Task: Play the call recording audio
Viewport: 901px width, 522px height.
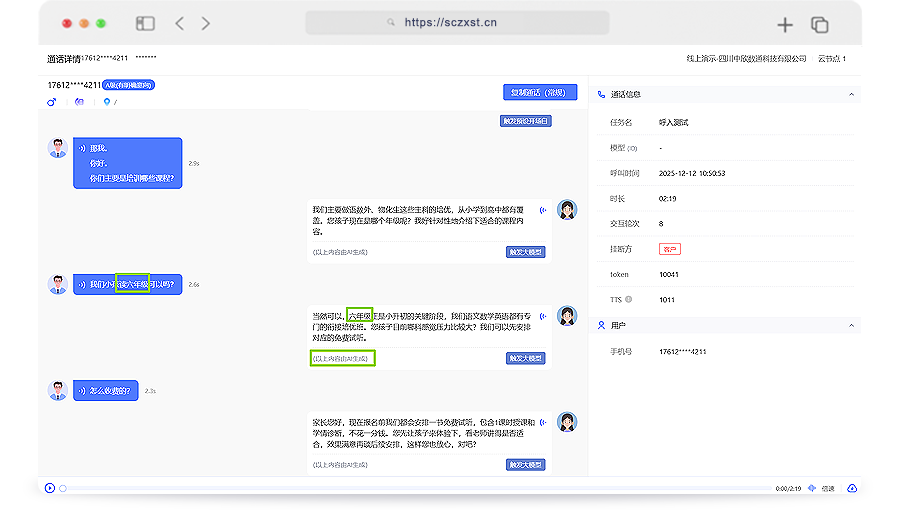Action: (x=50, y=488)
